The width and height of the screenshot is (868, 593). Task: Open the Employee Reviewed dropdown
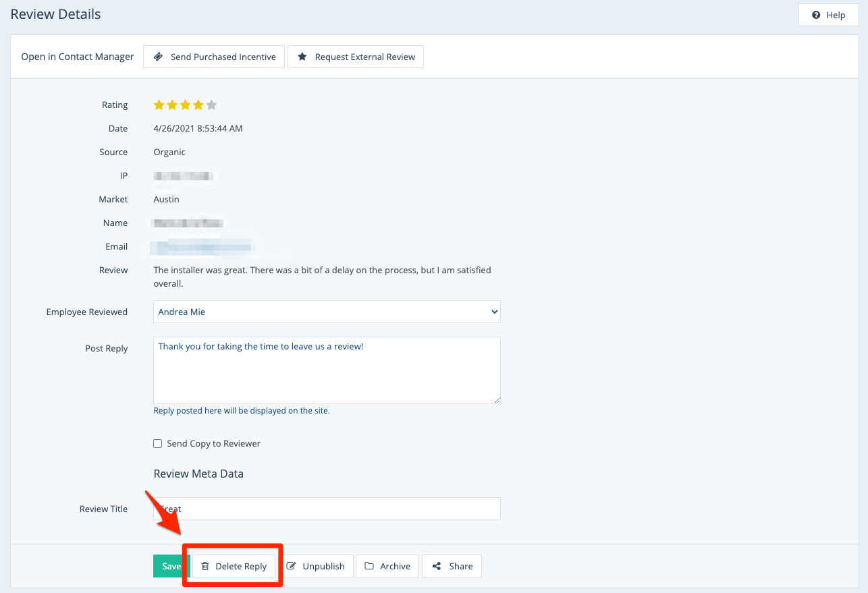[327, 312]
